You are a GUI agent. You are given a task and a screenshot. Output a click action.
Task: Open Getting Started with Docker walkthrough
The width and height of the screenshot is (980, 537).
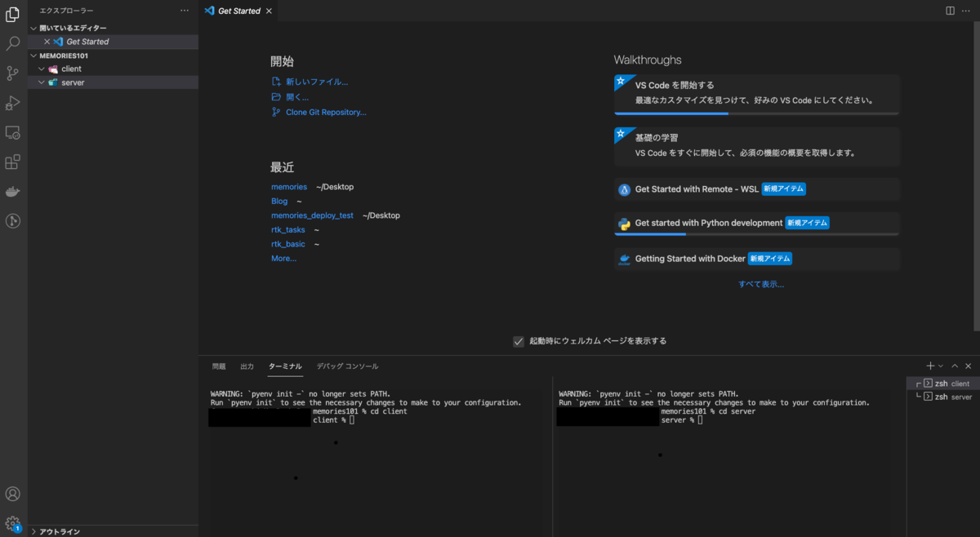(x=757, y=259)
